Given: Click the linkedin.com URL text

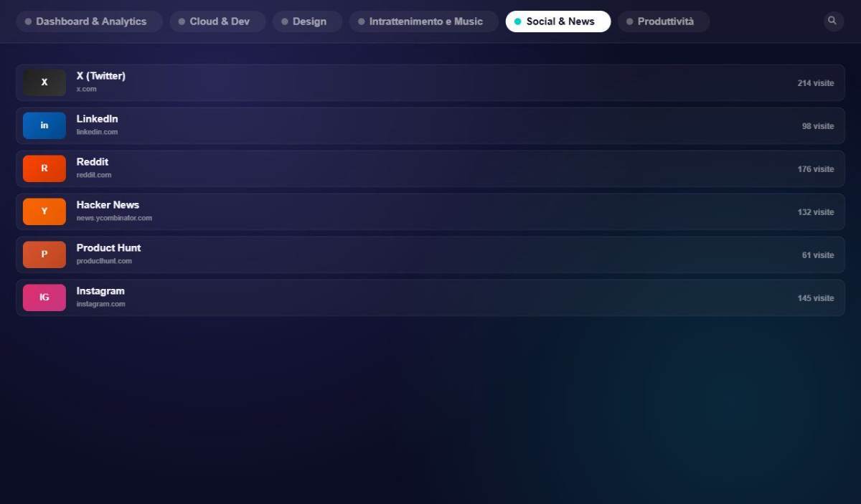Looking at the screenshot, I should (97, 132).
